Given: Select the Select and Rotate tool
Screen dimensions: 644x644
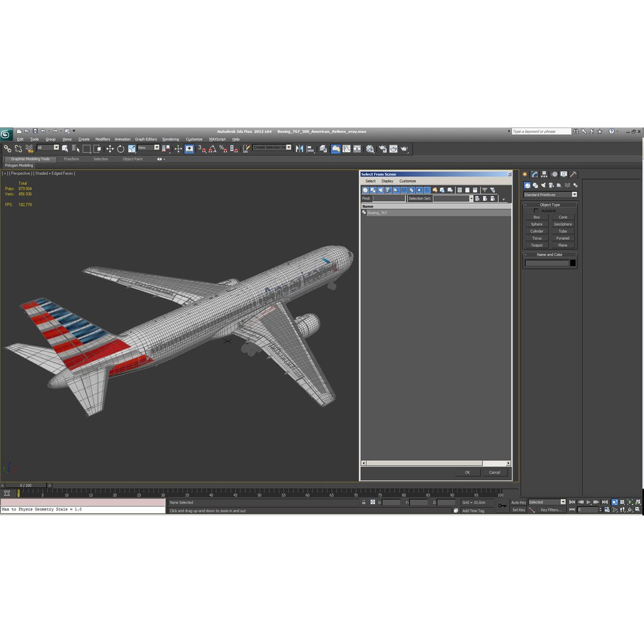Looking at the screenshot, I should (x=120, y=148).
